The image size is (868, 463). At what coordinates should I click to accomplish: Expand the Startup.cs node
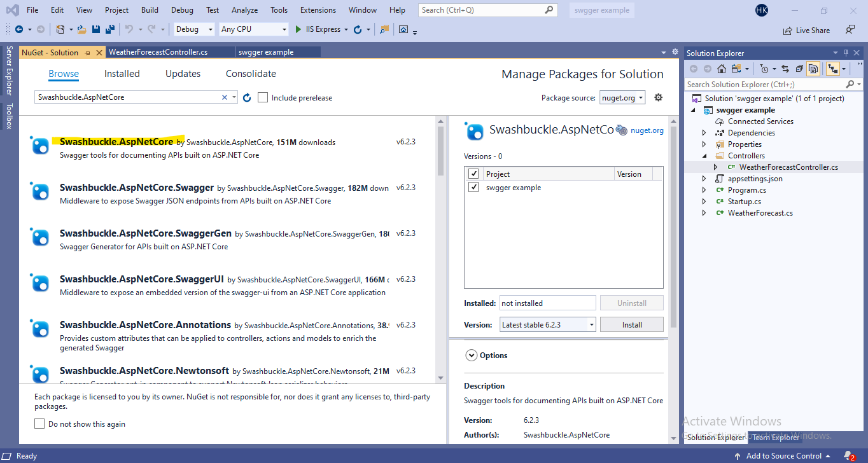704,202
